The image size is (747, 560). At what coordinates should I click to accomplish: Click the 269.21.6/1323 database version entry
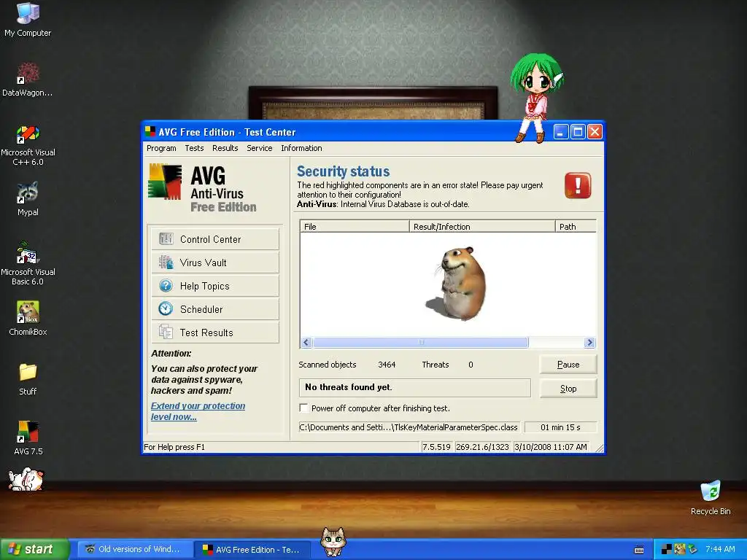point(482,447)
